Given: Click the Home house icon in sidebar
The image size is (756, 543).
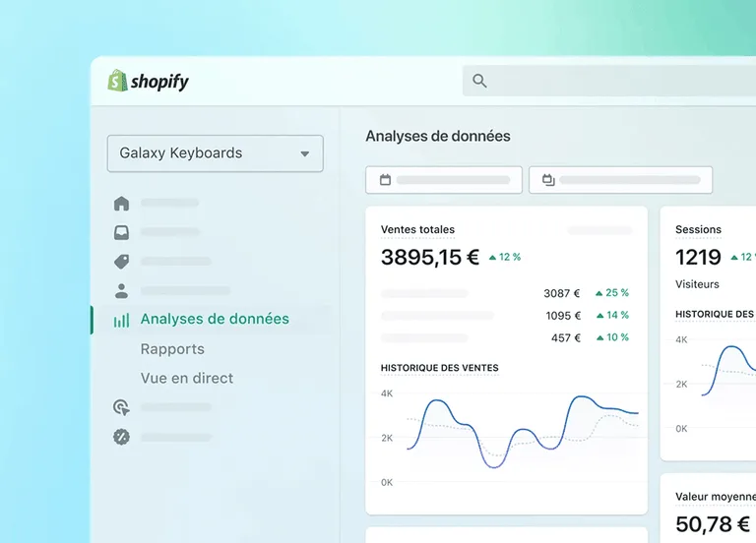Looking at the screenshot, I should point(121,204).
